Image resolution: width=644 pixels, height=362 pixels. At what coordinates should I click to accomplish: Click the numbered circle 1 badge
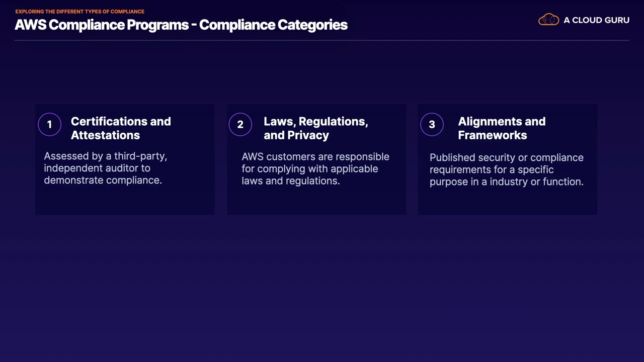[x=49, y=125]
